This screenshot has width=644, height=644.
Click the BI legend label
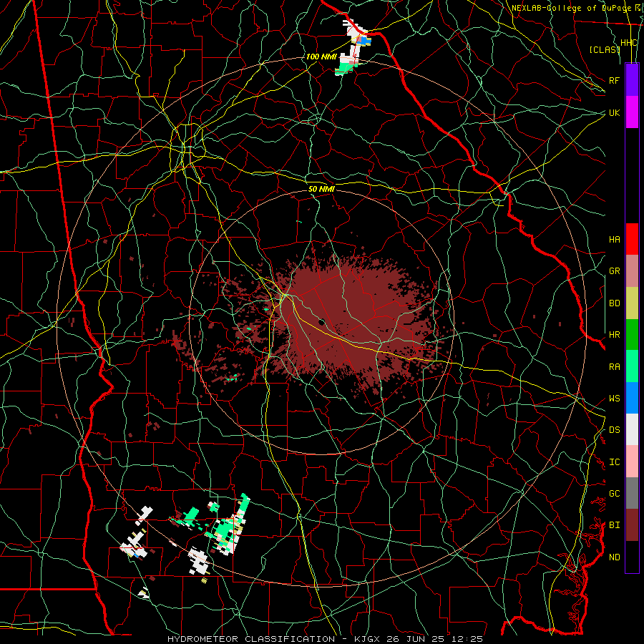click(614, 525)
